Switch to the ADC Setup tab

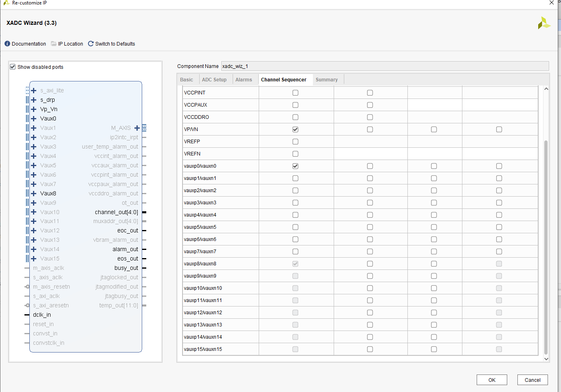tap(214, 80)
